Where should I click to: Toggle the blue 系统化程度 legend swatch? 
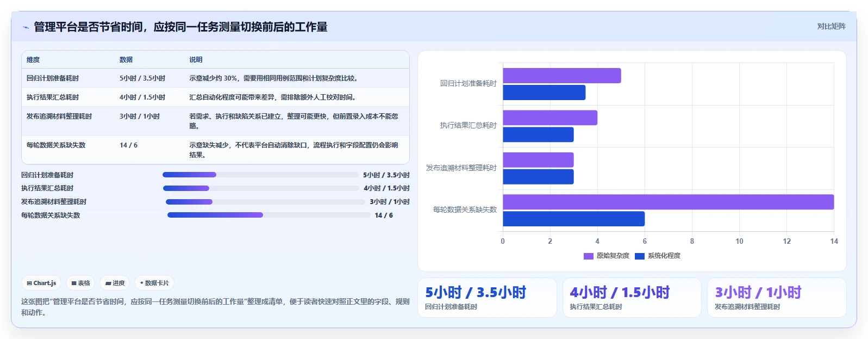[x=639, y=256]
